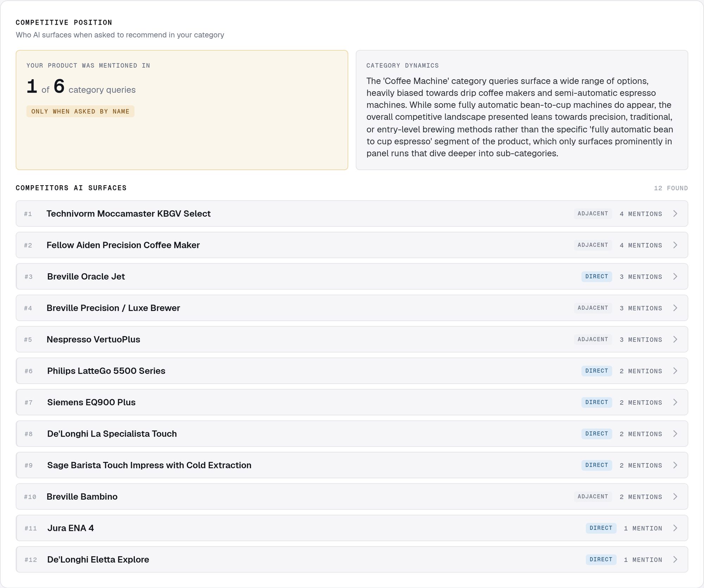Expand Nespresso VertuoPlus details arrow
The image size is (704, 588).
[x=675, y=339]
